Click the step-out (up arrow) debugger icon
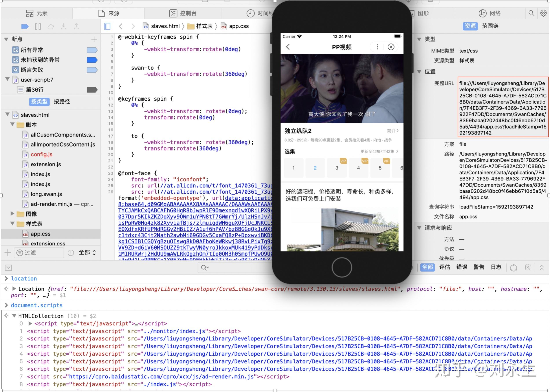 [77, 26]
